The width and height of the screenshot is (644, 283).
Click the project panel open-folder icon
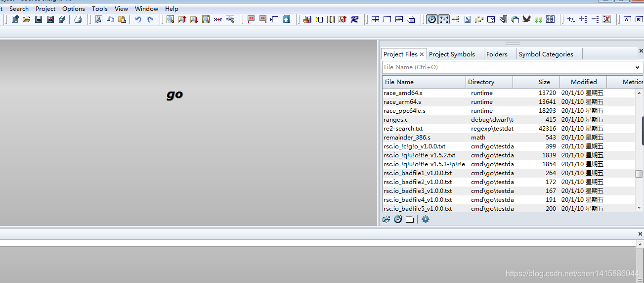tap(386, 219)
